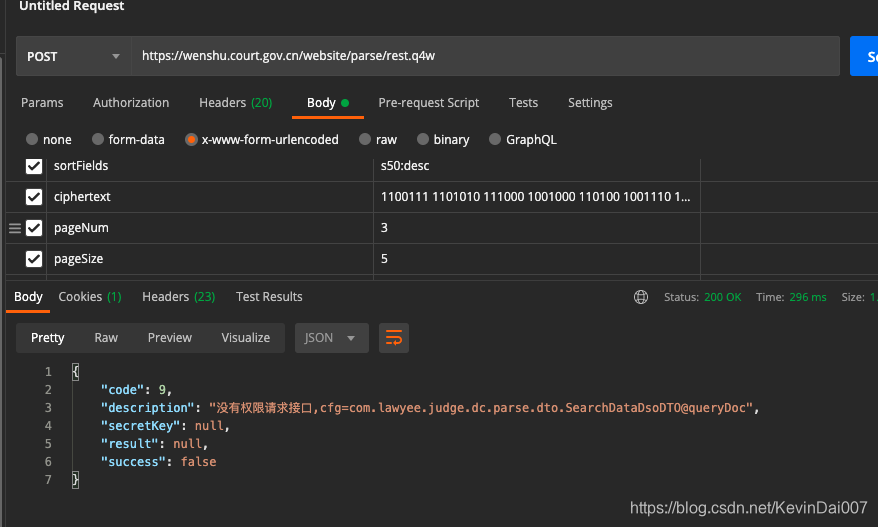Select x-www-form-urlencoded radio option
The image size is (878, 527).
[x=191, y=139]
